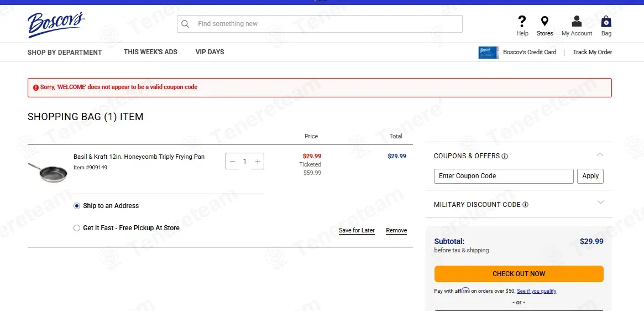Open Basil & Kraft Frying Pan product title

[139, 157]
